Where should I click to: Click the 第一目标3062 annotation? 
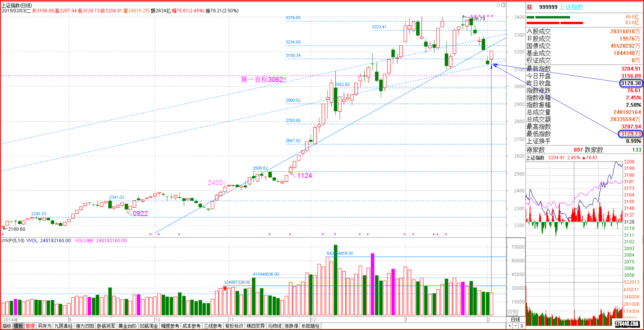264,80
